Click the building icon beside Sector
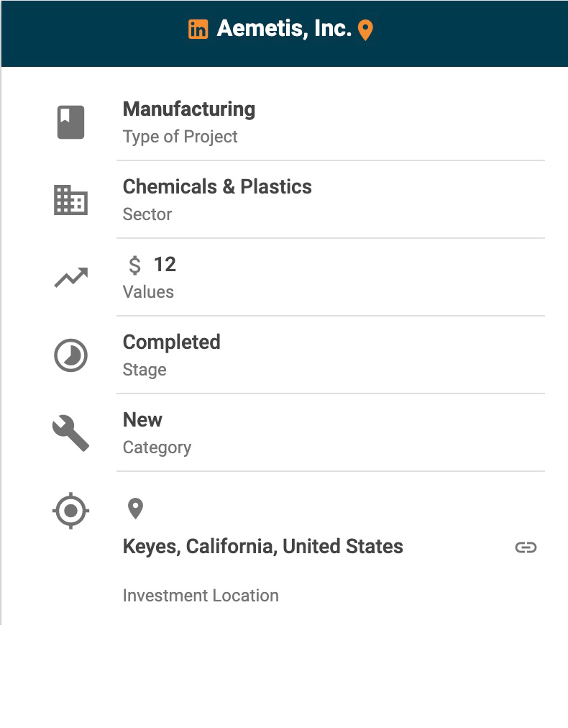 [70, 200]
